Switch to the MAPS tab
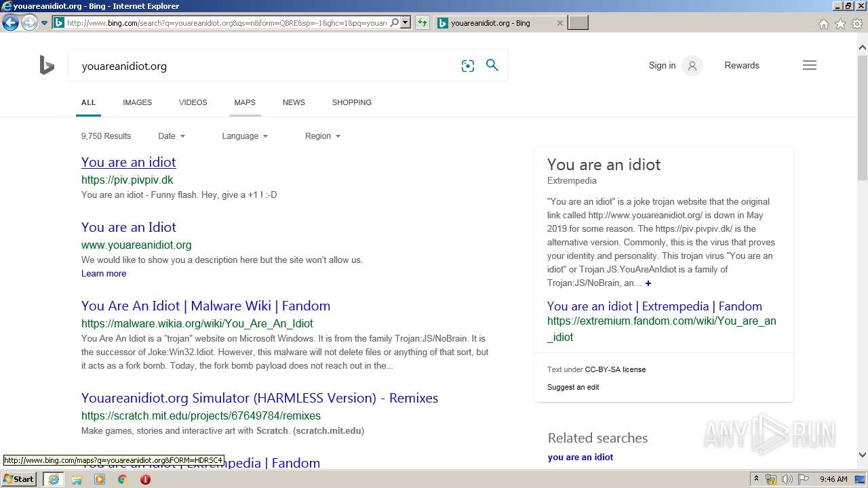868x488 pixels. pyautogui.click(x=245, y=102)
